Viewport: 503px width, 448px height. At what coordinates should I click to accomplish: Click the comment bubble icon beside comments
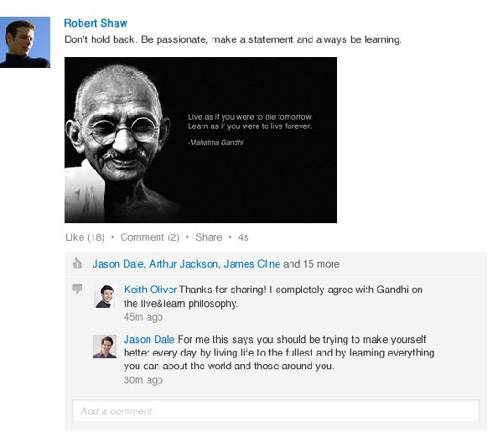click(77, 289)
